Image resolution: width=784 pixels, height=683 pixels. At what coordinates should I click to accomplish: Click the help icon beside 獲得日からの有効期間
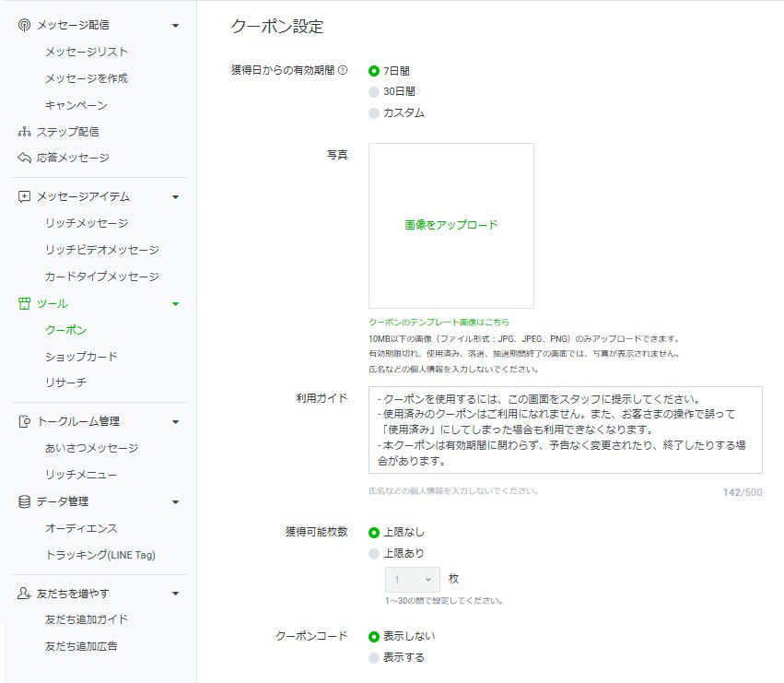343,70
